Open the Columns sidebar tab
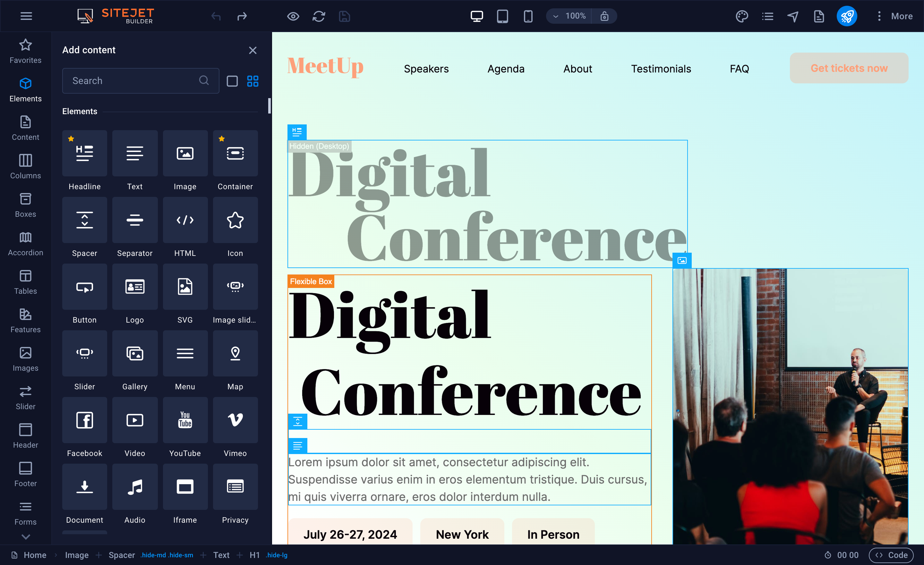Screen dimensions: 924x565 (25, 166)
